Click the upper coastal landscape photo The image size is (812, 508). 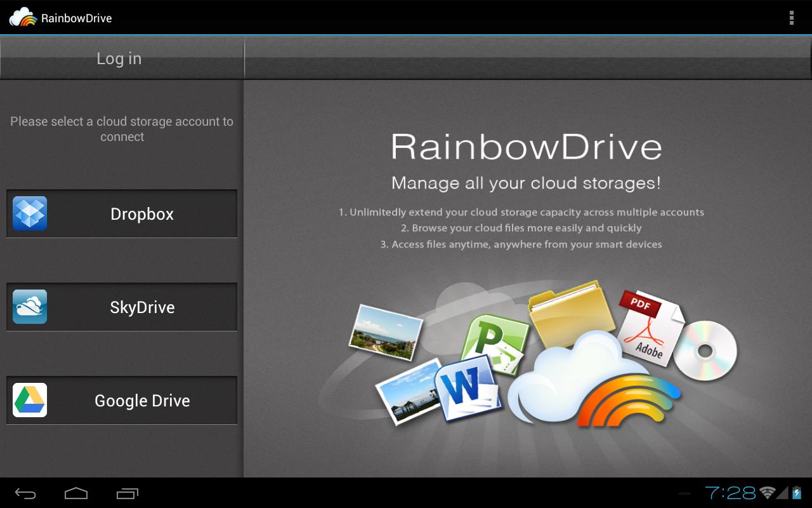click(386, 333)
